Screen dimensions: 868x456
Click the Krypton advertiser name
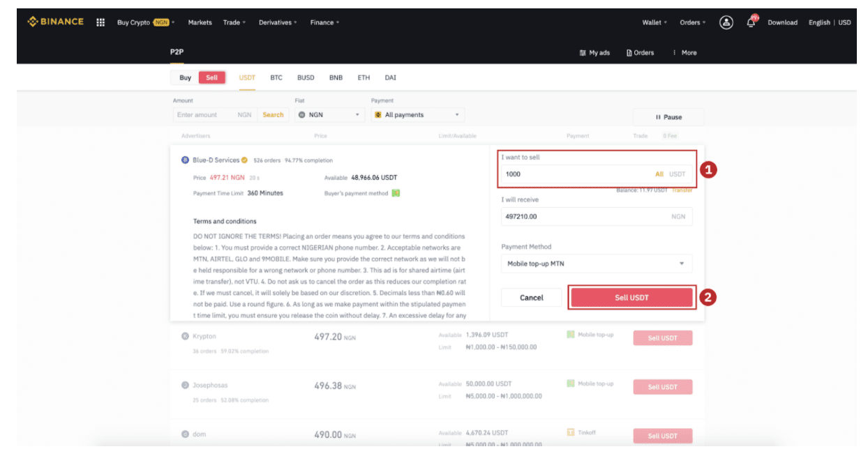pyautogui.click(x=204, y=336)
